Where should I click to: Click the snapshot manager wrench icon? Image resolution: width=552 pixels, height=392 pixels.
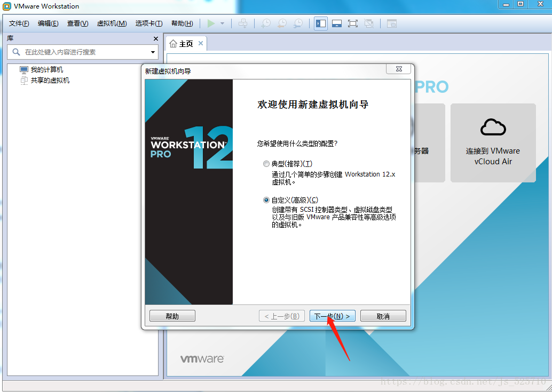pos(298,23)
